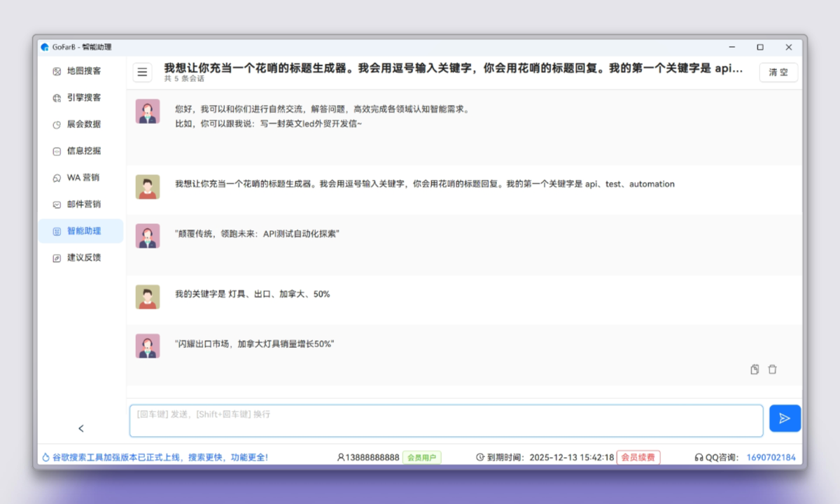Click the 谷歌搜索工具加强版本 announcement link
The height and width of the screenshot is (504, 840).
click(x=160, y=458)
